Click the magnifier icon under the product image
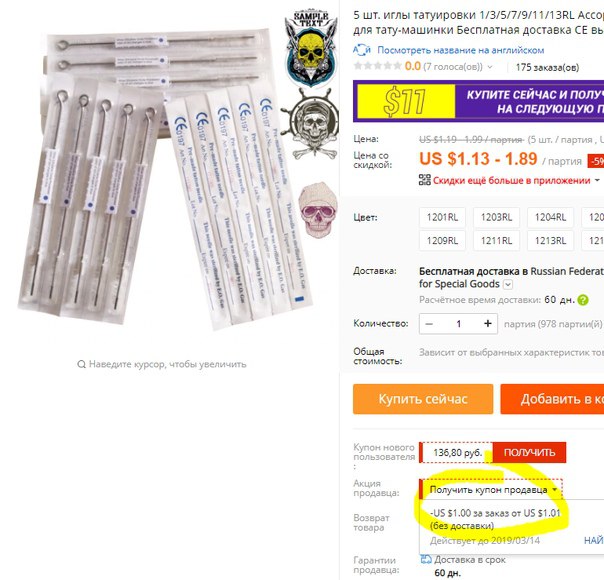This screenshot has height=580, width=604. tap(81, 364)
